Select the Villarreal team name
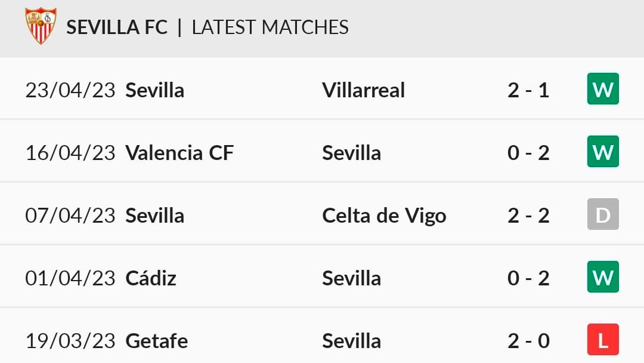 click(364, 90)
